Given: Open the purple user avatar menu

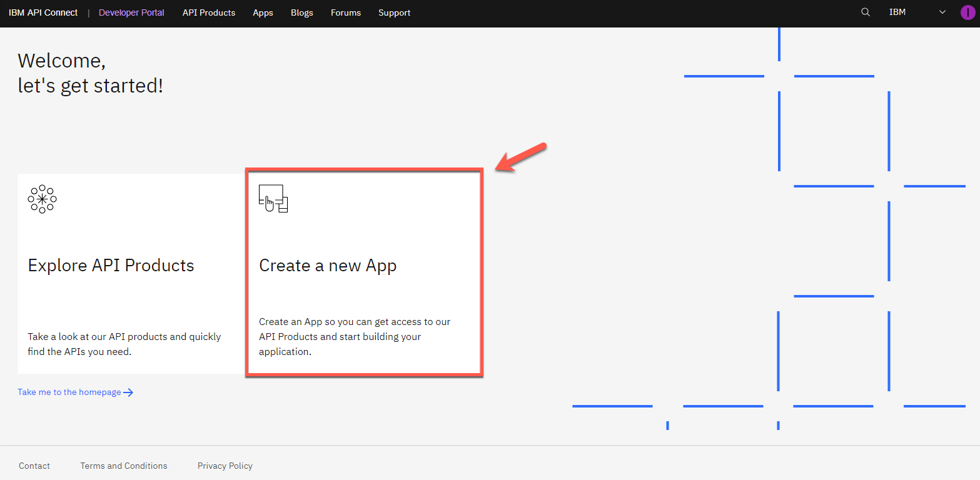Looking at the screenshot, I should click(967, 12).
